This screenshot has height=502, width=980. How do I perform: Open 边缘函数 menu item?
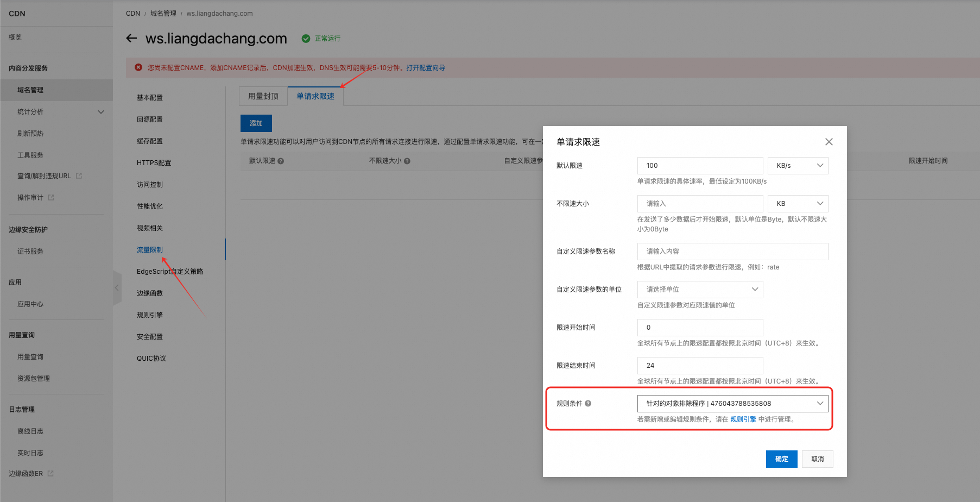(x=150, y=293)
